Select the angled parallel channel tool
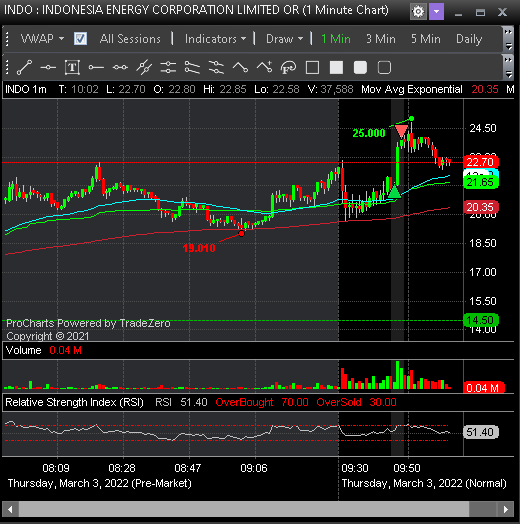 (x=192, y=68)
